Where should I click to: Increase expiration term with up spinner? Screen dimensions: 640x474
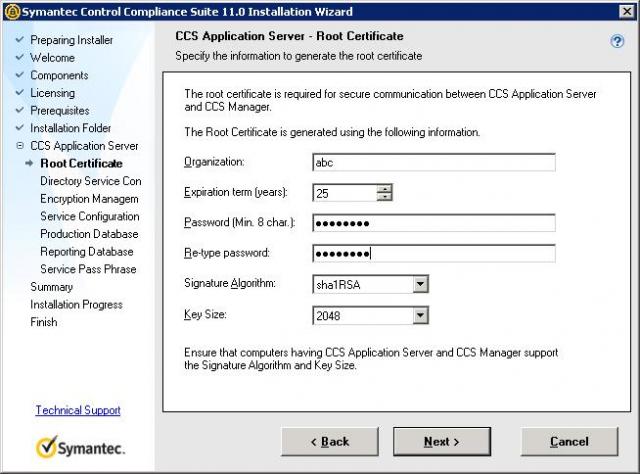pos(384,189)
